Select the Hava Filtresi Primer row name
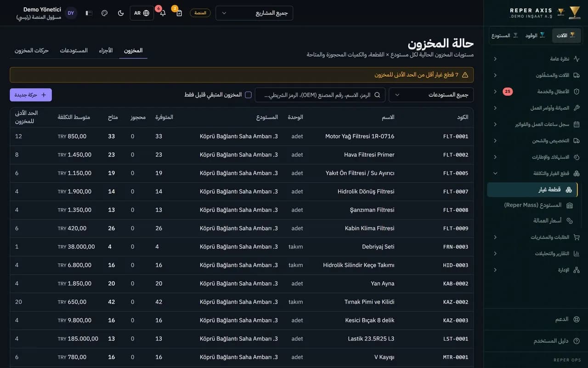Screen dimensions: 588x368 pyautogui.click(x=369, y=155)
